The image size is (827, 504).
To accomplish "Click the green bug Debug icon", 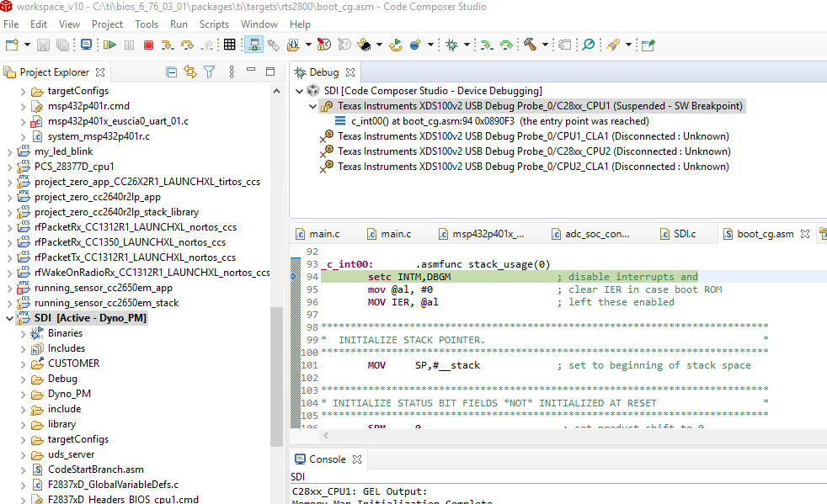I will [451, 45].
